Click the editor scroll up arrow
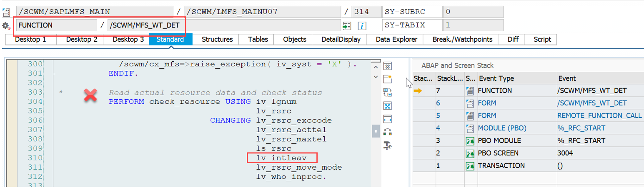 click(376, 68)
